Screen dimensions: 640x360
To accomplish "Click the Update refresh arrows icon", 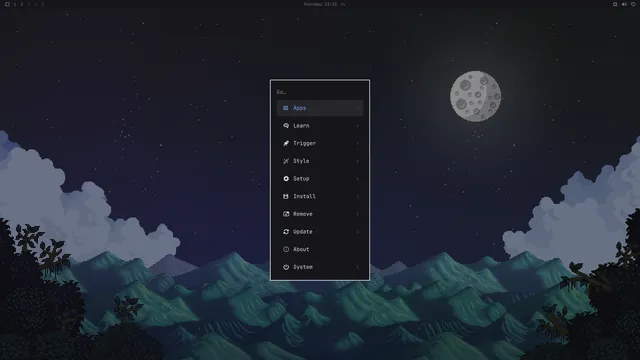I will coord(286,231).
